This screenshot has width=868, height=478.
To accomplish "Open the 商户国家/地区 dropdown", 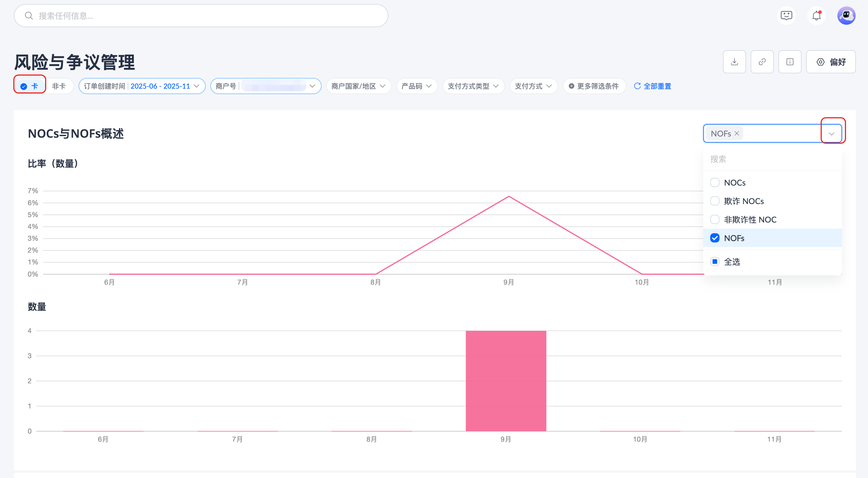I will click(x=358, y=86).
